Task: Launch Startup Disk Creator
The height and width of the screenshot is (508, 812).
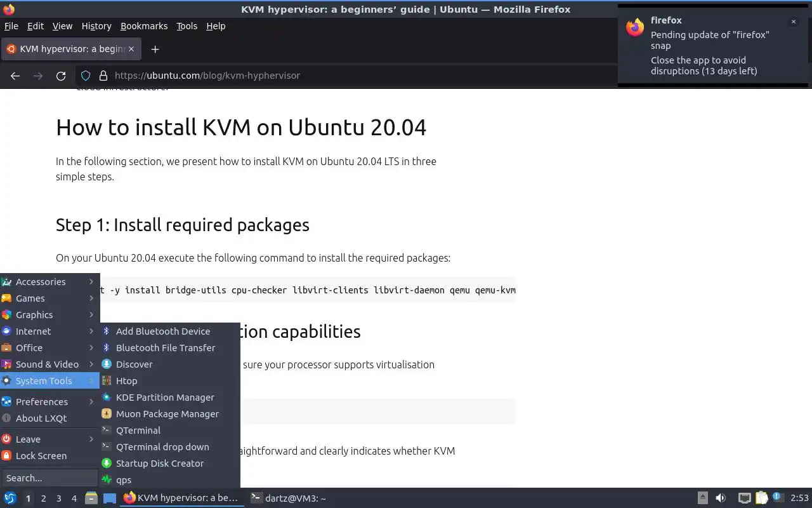Action: coord(170,463)
